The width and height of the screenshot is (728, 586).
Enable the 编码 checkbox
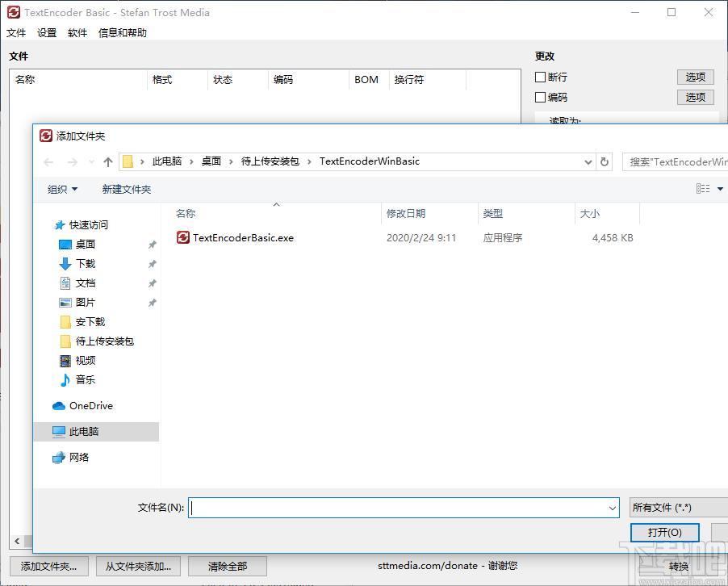tap(540, 97)
